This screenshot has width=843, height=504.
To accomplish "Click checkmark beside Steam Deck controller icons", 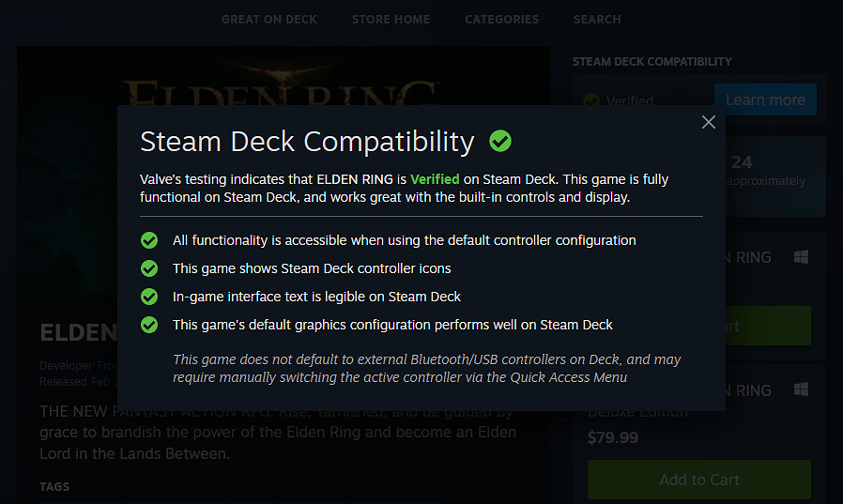I will (148, 268).
